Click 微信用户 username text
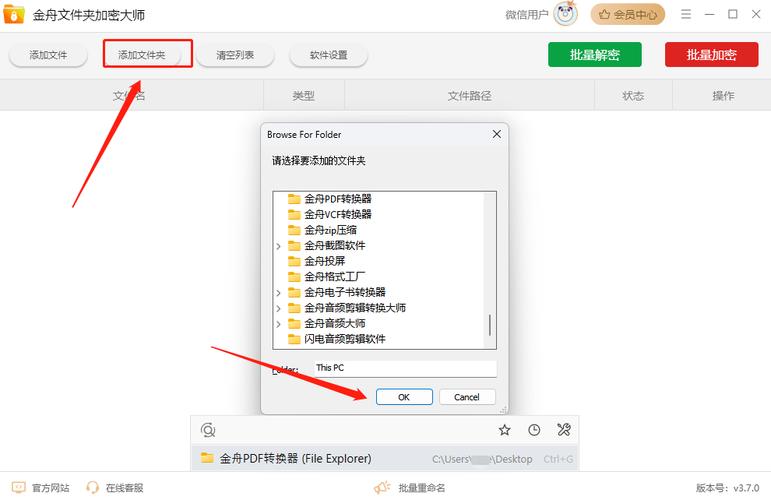The image size is (771, 500). click(x=527, y=15)
